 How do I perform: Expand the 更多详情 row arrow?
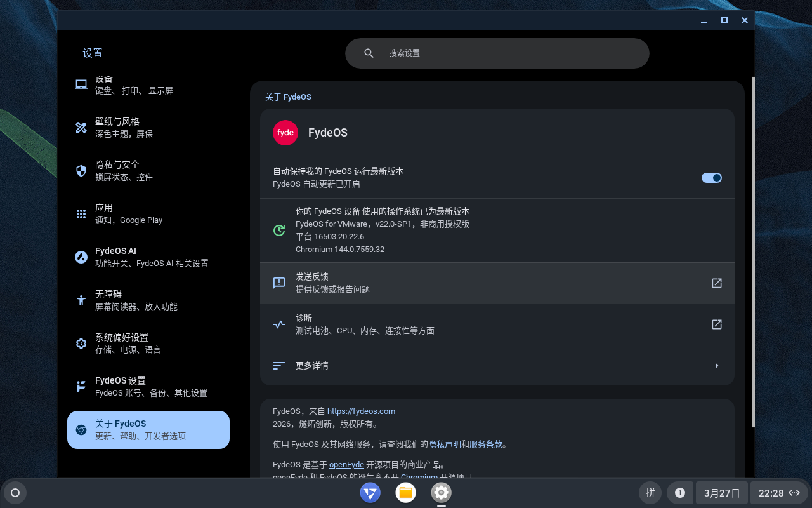[716, 366]
